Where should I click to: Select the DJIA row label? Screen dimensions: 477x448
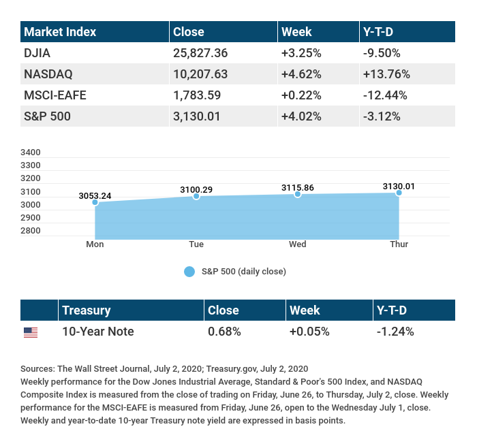click(x=37, y=52)
